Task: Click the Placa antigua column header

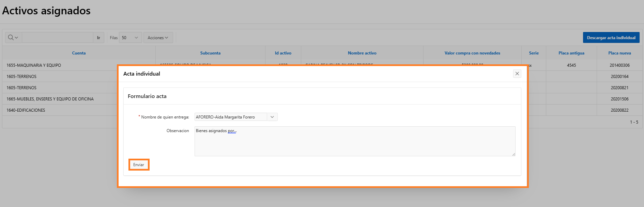Action: (571, 53)
